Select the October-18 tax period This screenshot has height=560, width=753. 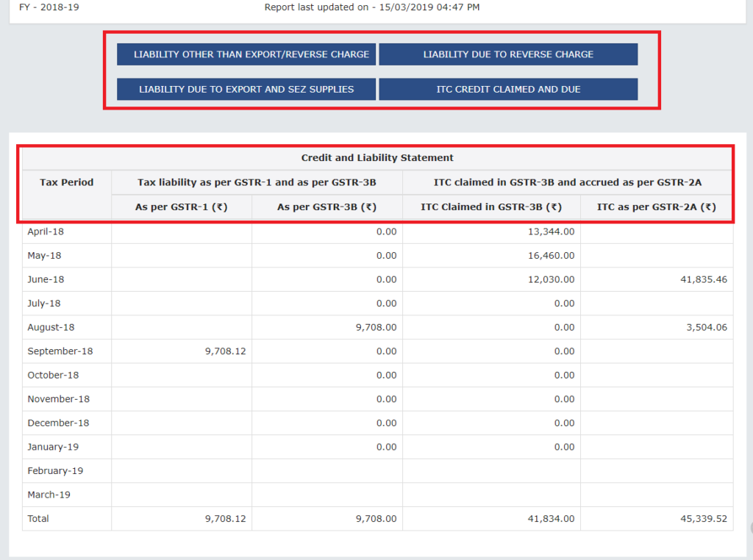(x=53, y=376)
